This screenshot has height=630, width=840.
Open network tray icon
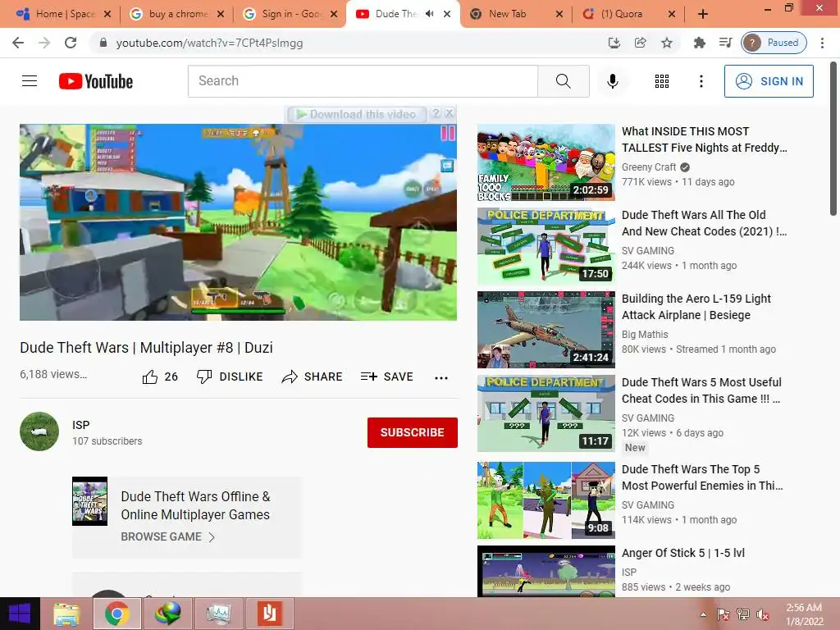(x=743, y=614)
